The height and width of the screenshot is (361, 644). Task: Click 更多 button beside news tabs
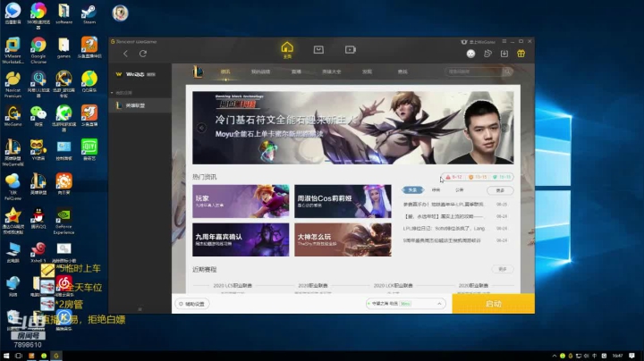point(500,190)
